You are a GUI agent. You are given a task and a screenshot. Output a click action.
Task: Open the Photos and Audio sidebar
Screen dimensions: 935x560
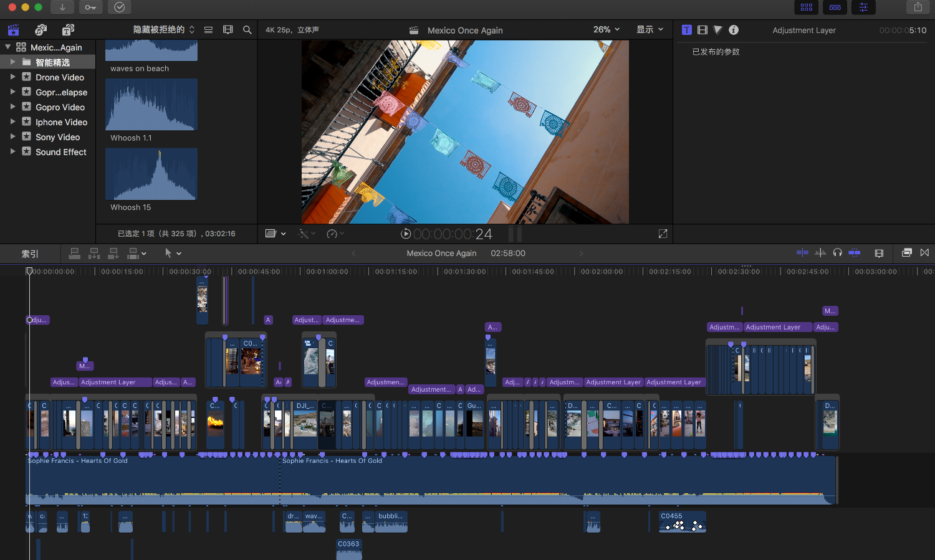pyautogui.click(x=41, y=30)
